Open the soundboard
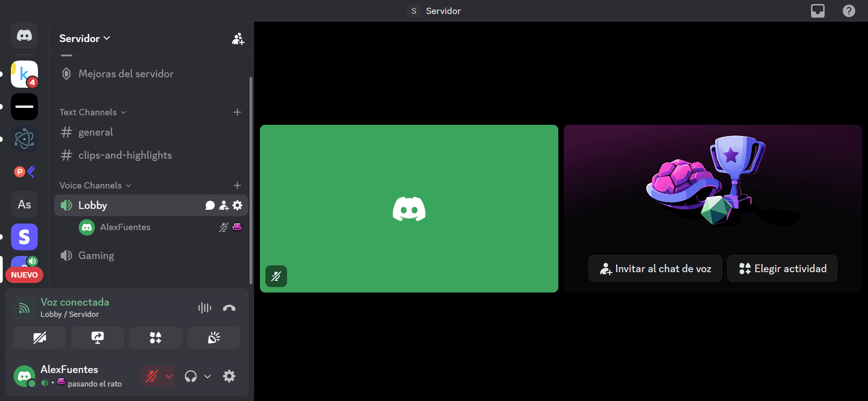This screenshot has width=868, height=401. [213, 338]
